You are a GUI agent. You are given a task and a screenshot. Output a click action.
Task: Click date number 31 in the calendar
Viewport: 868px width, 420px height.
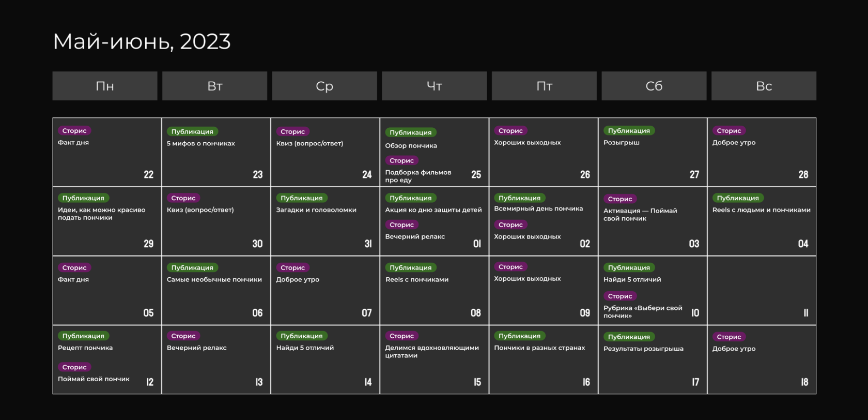pos(368,244)
